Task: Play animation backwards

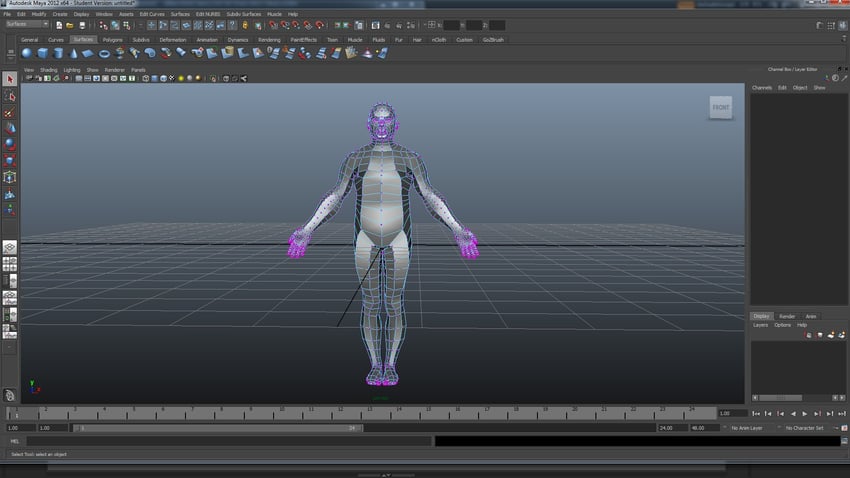Action: pyautogui.click(x=793, y=414)
